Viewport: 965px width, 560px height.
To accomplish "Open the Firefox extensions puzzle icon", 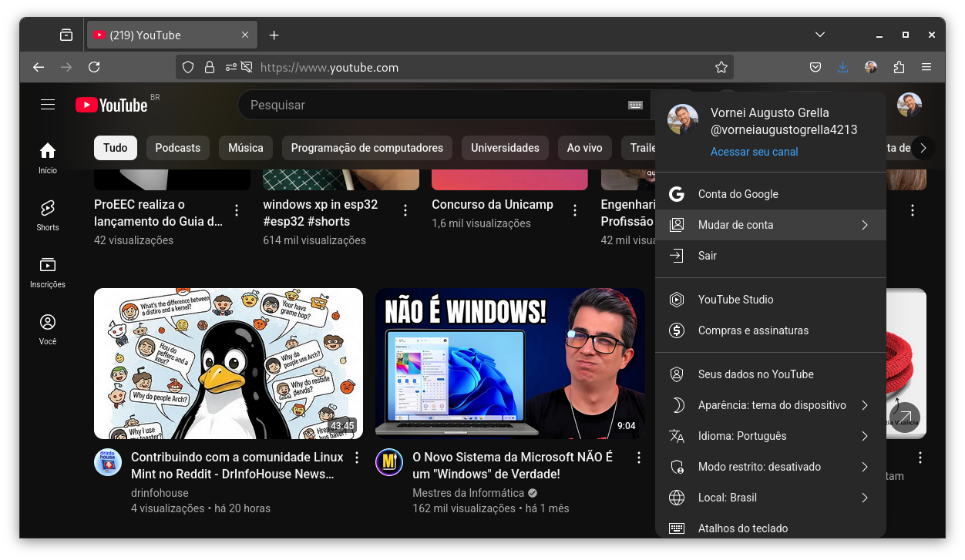I will point(899,67).
